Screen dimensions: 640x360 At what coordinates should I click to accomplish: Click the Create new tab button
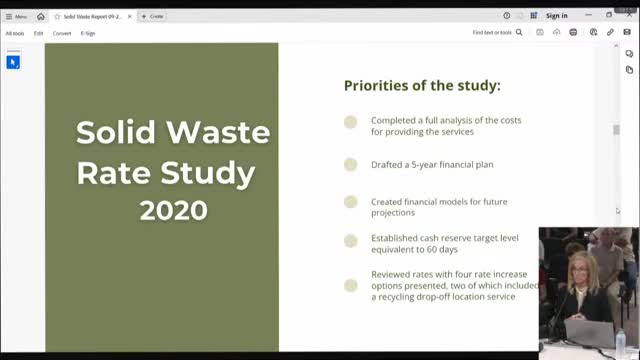point(152,16)
